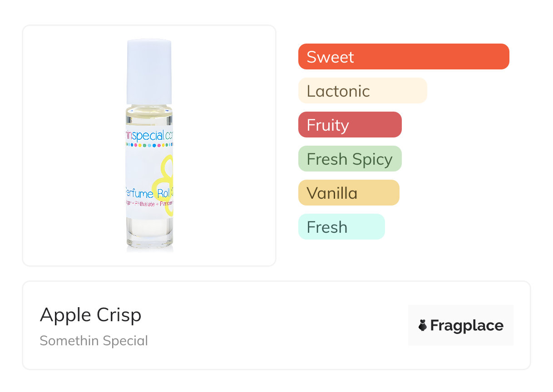
Task: Choose the red Fruity accord bar
Action: point(350,125)
